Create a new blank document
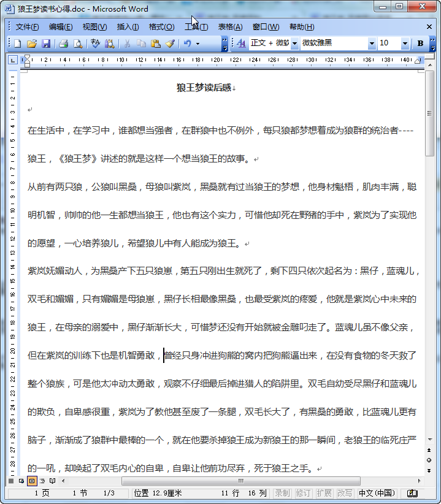 [18, 44]
